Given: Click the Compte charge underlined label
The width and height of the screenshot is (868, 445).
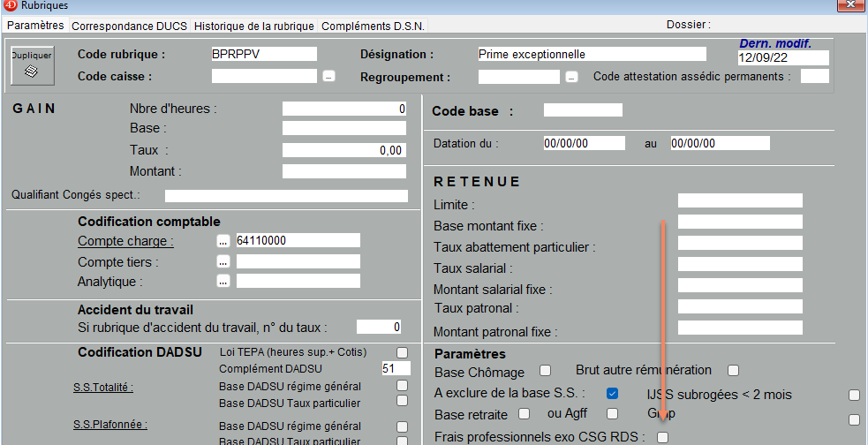Looking at the screenshot, I should 125,241.
